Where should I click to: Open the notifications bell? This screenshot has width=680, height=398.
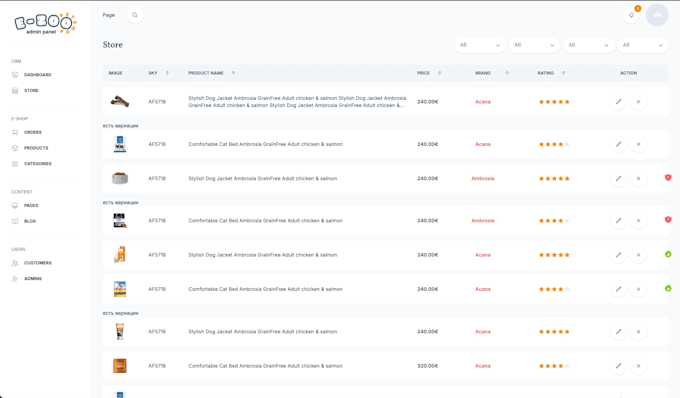click(631, 15)
